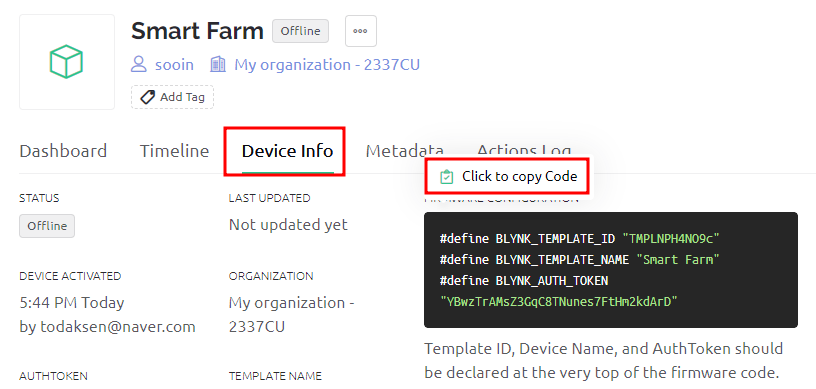The width and height of the screenshot is (816, 389).
Task: Click the Offline badge next to Smart Farm
Action: point(300,31)
